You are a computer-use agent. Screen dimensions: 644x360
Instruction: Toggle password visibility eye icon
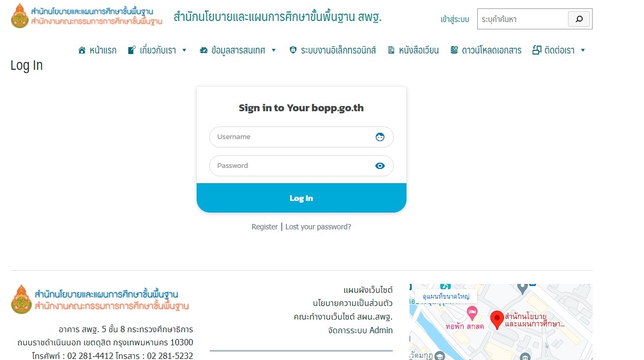(x=380, y=166)
